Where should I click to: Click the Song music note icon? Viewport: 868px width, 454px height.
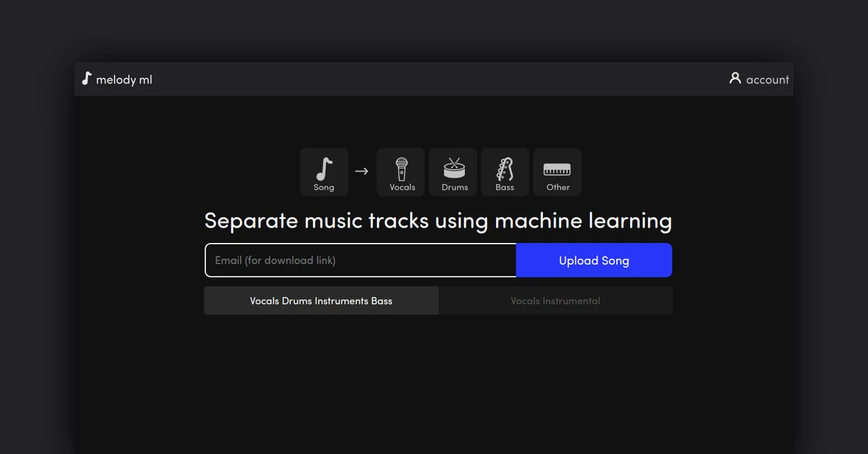324,168
